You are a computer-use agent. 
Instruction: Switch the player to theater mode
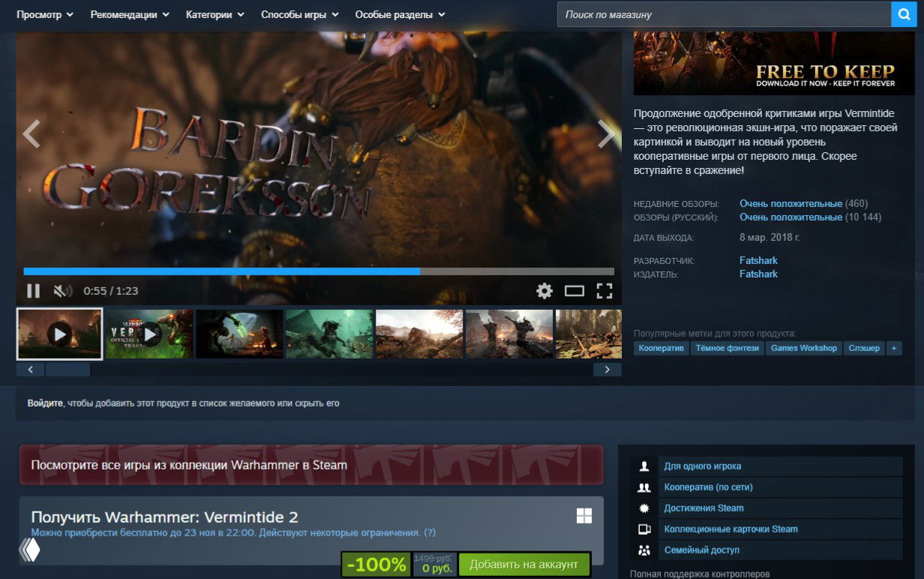click(576, 290)
